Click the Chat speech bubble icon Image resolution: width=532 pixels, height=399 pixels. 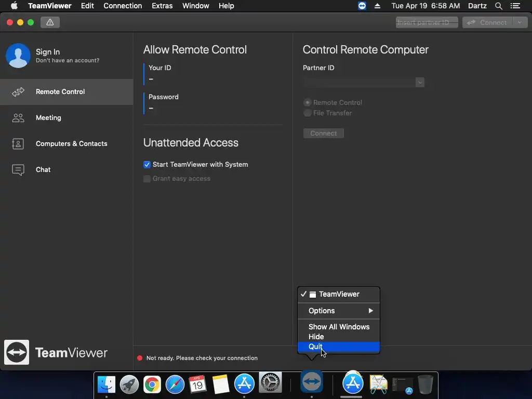(18, 170)
